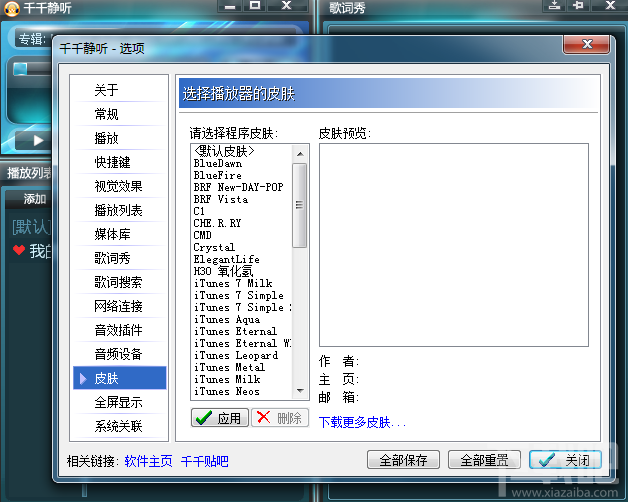Select the Crystal skin
Screen dimensions: 628x502
[242, 247]
